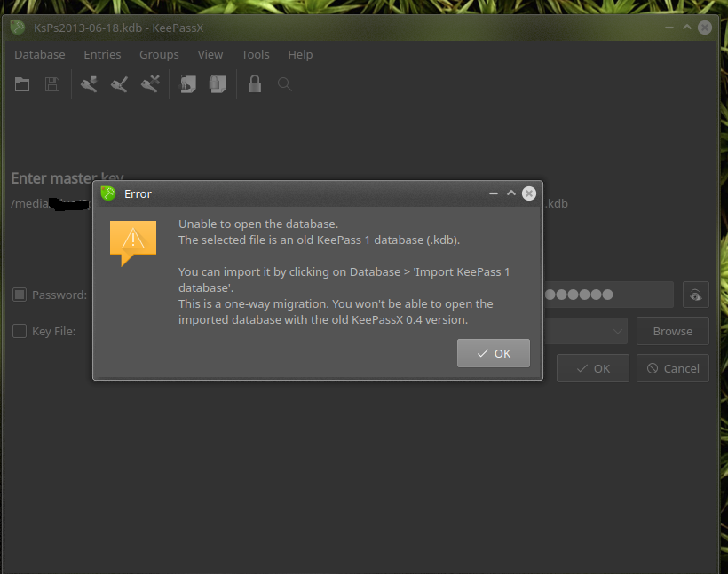Click the Delete Entry key icon
Image resolution: width=728 pixels, height=574 pixels.
pos(150,83)
